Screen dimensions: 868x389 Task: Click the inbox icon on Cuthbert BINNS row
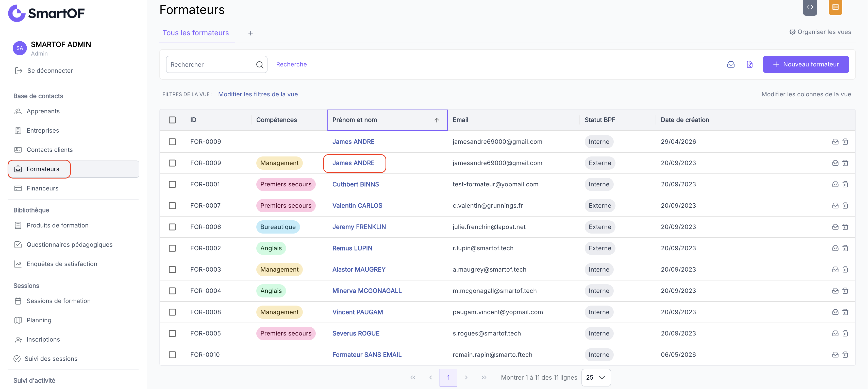(x=835, y=184)
